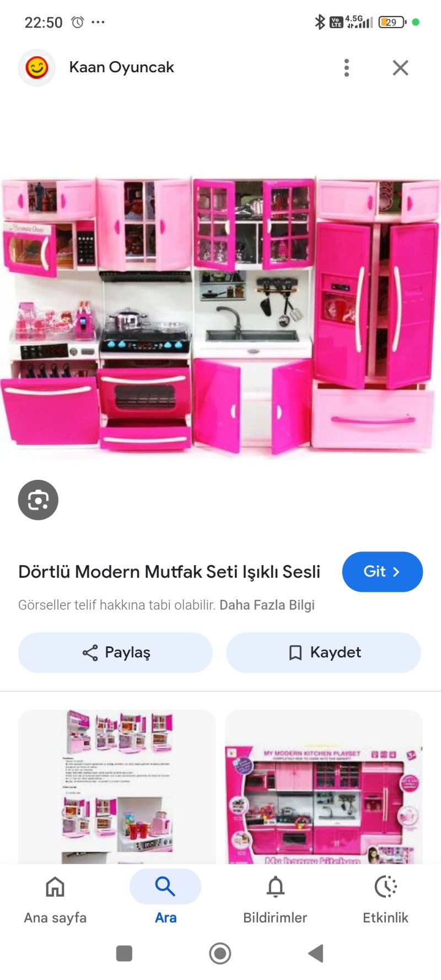
Task: Tap the Android back navigation triangle
Action: tap(315, 954)
